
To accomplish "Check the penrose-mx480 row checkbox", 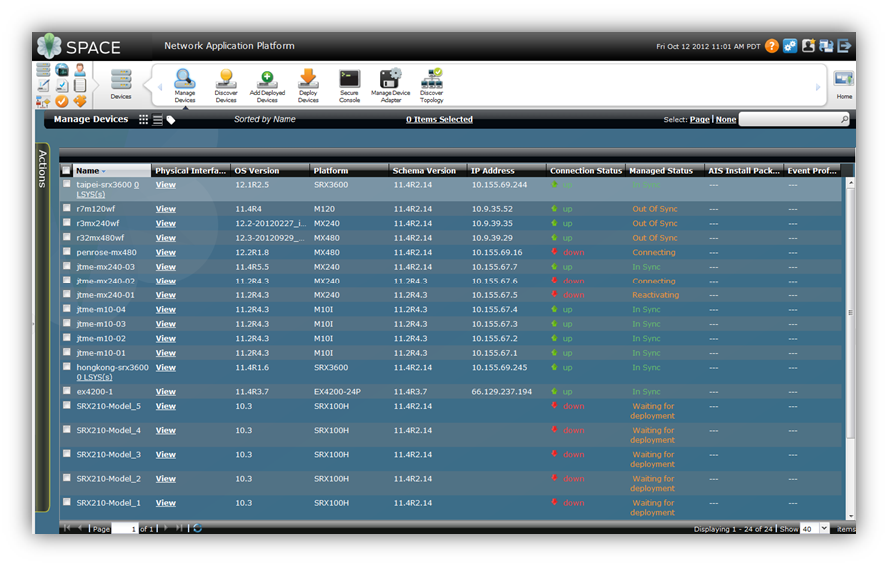I will point(66,251).
